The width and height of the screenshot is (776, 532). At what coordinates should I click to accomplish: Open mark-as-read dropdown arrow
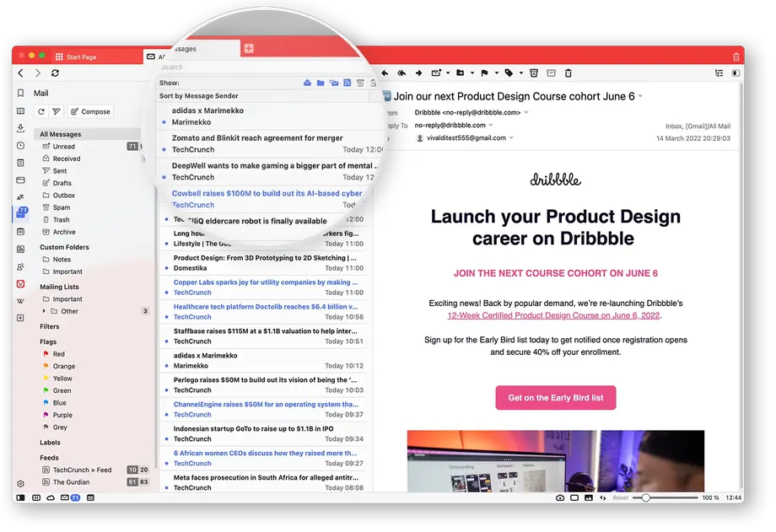(448, 73)
